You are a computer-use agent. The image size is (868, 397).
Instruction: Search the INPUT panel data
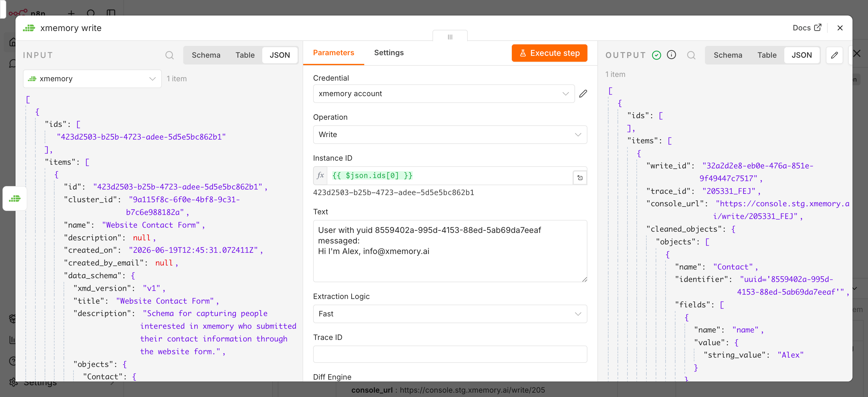click(170, 55)
